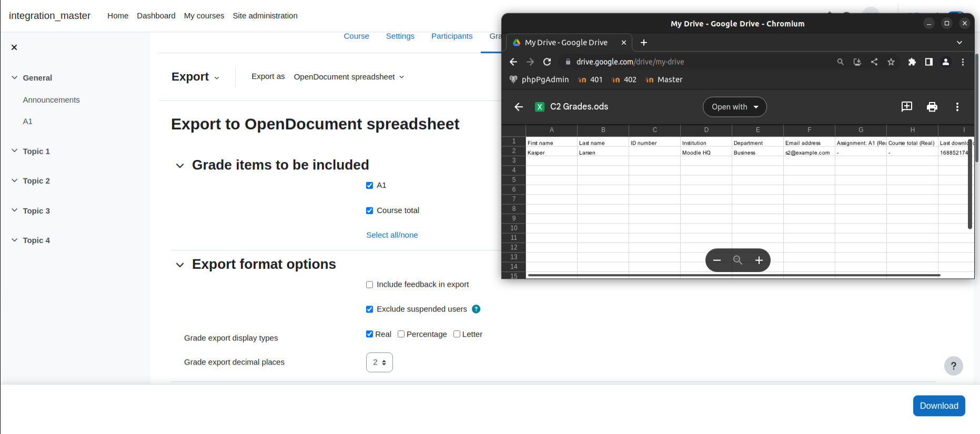Close the Moodle course index drawer

[14, 47]
